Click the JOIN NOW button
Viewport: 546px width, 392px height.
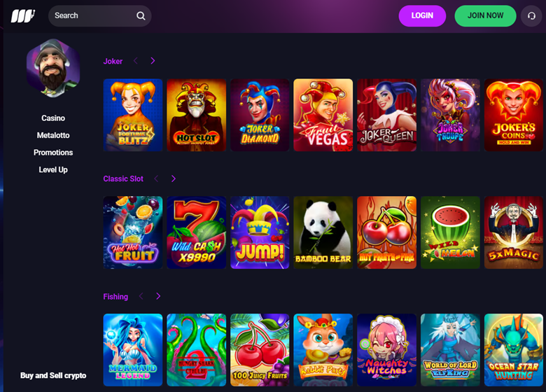tap(485, 15)
